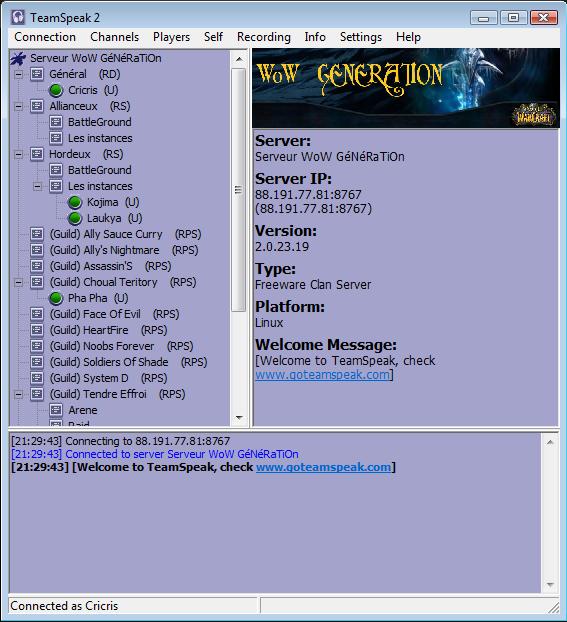The image size is (567, 622).
Task: Click the channel tree scroll-up arrow
Action: pos(239,59)
